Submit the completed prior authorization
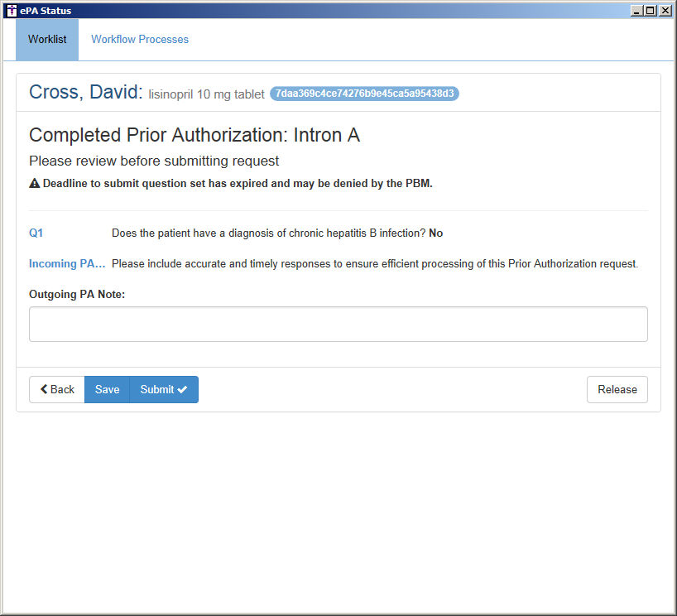Image resolution: width=677 pixels, height=616 pixels. [x=163, y=390]
